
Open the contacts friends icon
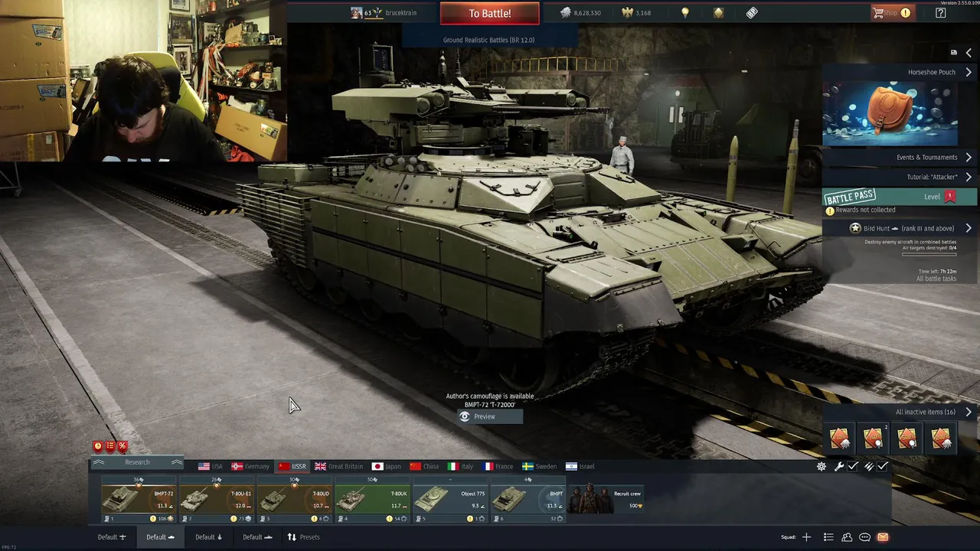coord(847,537)
